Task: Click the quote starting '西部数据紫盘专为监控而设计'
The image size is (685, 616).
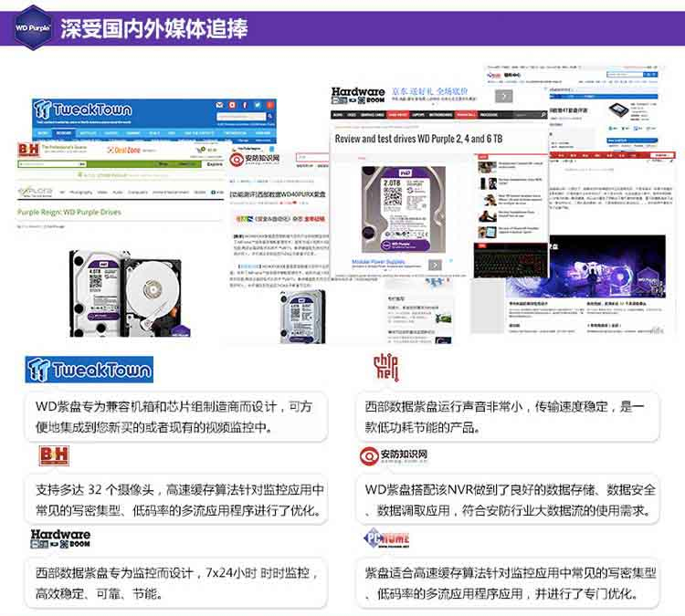Action: click(x=175, y=583)
